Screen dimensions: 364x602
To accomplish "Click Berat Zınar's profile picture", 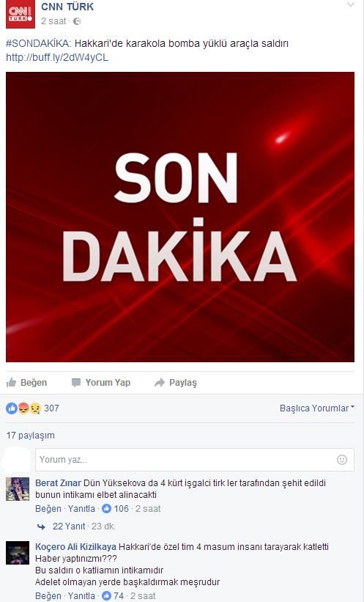I will tap(18, 489).
